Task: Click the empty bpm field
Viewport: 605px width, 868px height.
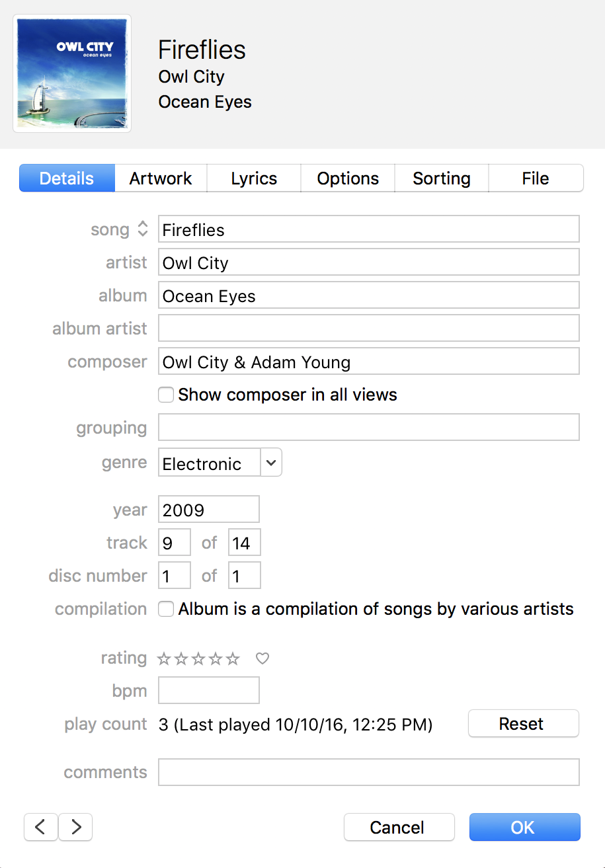Action: coord(209,690)
